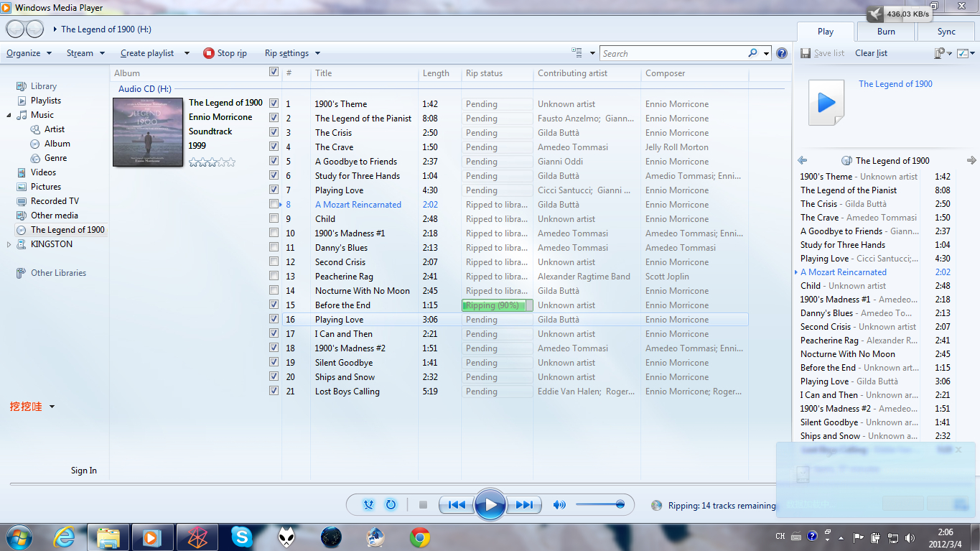Stop playback with the square Stop button
This screenshot has width=980, height=551.
[x=423, y=505]
